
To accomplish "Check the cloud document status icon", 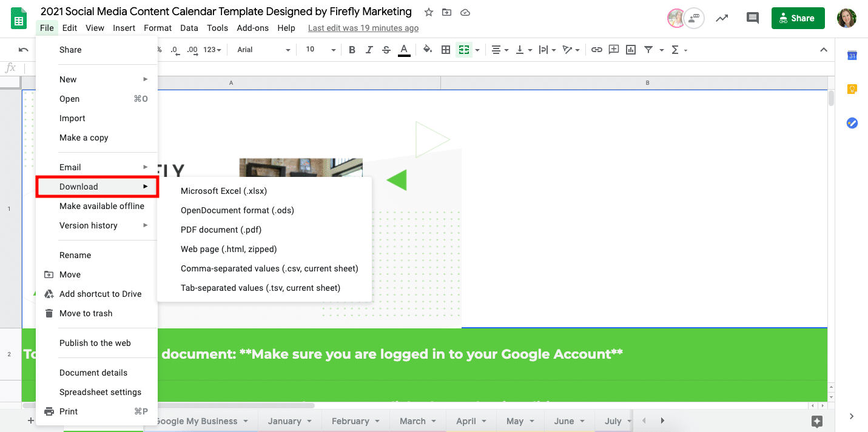I will [x=465, y=12].
